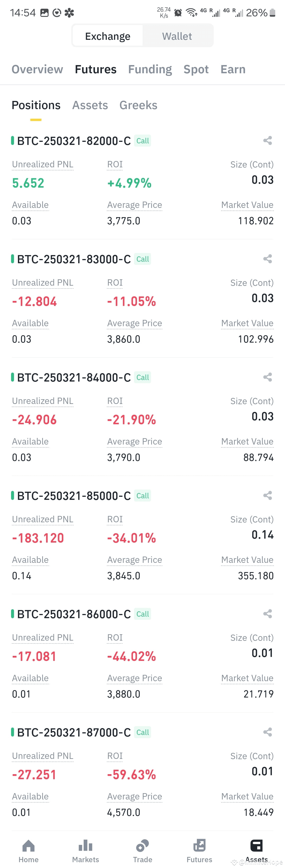
Task: Open the Spot tab
Action: pos(196,69)
